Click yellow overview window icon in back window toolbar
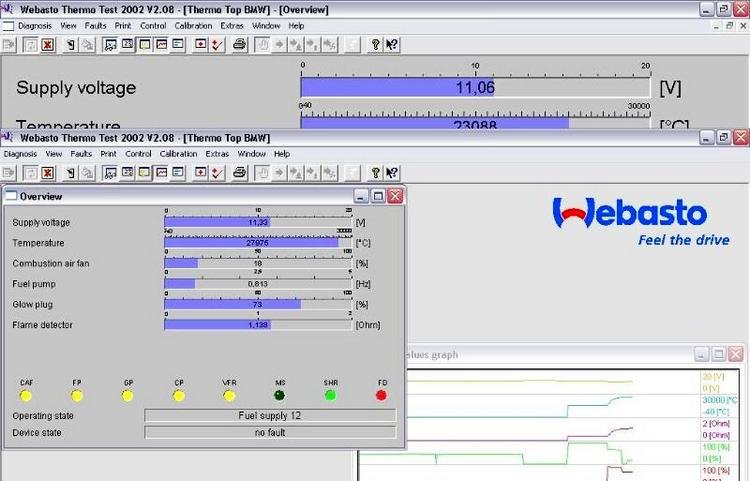Screen dimensions: 750x481 pyautogui.click(x=144, y=45)
